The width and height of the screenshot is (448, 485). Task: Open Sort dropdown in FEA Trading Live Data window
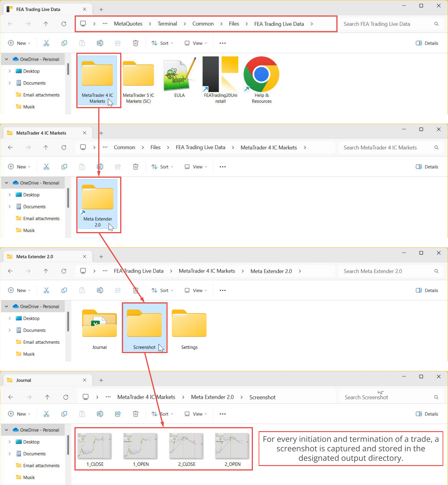pyautogui.click(x=162, y=43)
